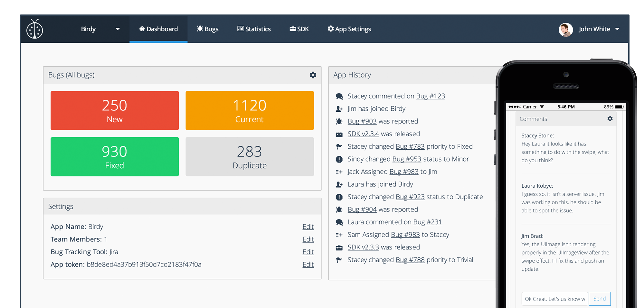Click the Birdy ladybug logo

click(x=35, y=29)
